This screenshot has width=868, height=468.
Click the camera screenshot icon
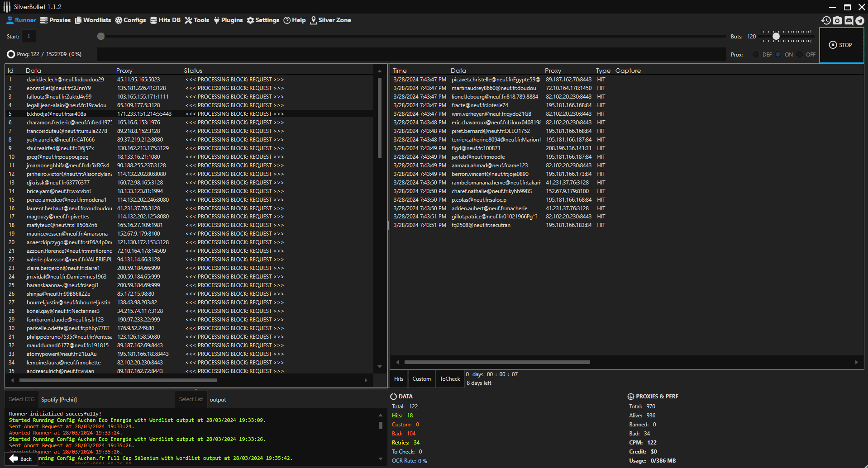837,20
